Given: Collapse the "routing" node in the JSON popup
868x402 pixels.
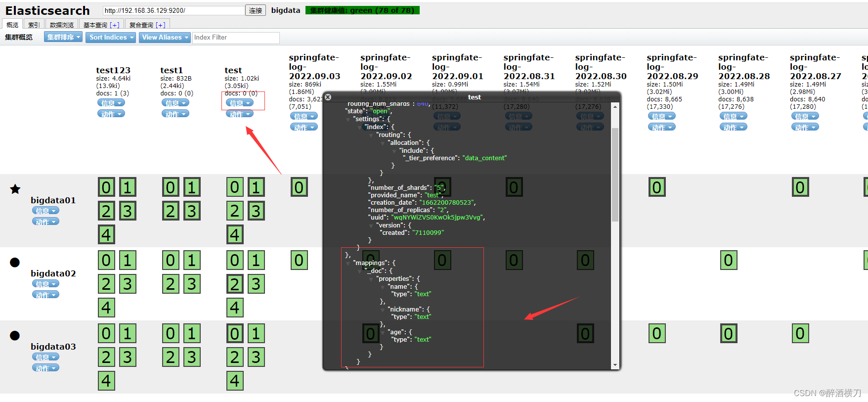Looking at the screenshot, I should [x=371, y=135].
